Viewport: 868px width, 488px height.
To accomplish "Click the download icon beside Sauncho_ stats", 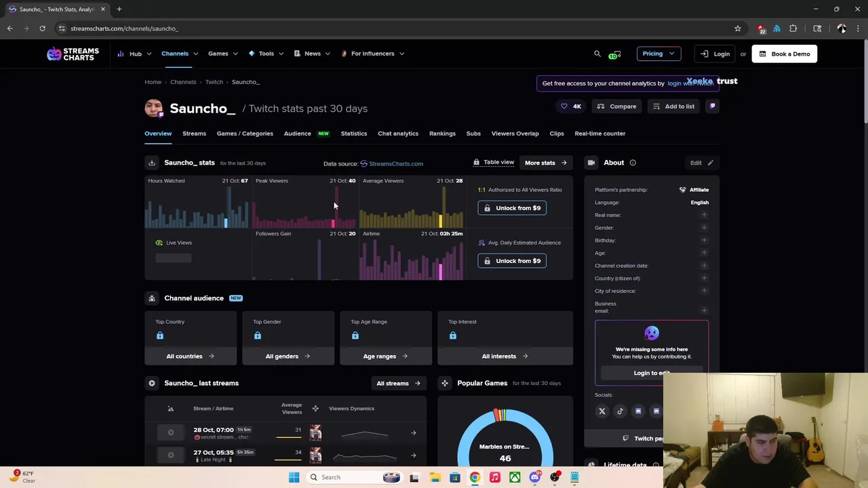I will tap(152, 163).
